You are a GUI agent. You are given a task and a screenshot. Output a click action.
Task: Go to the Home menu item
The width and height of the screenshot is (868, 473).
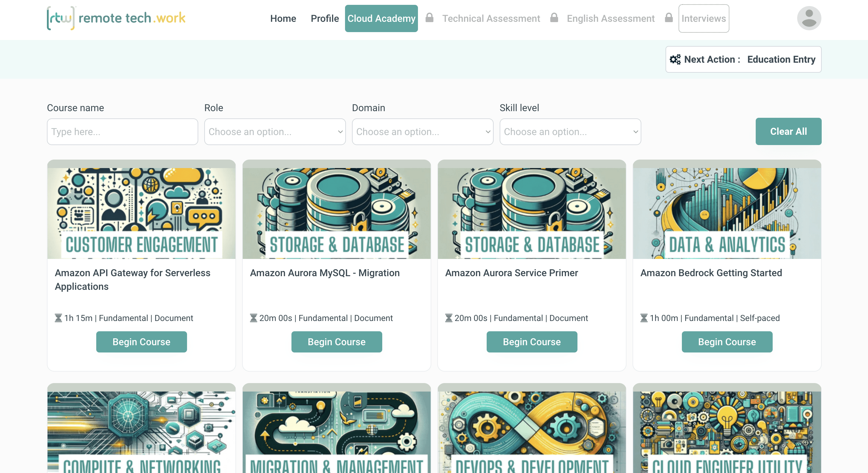click(283, 18)
